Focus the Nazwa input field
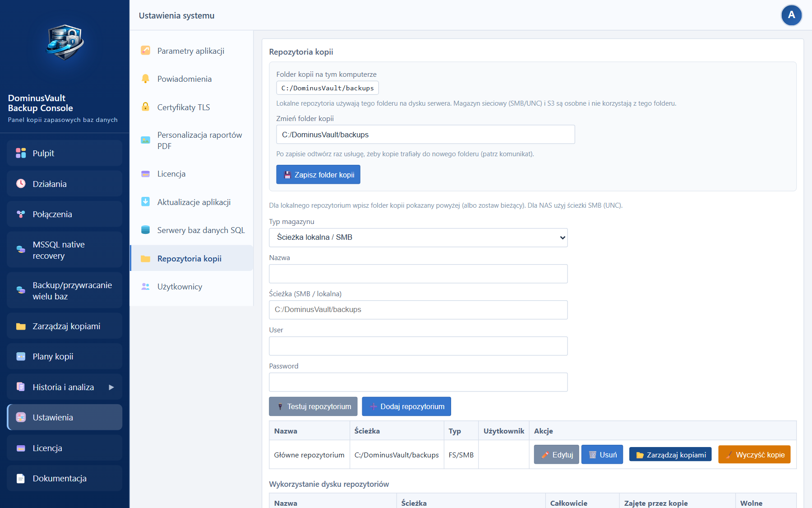Image resolution: width=812 pixels, height=508 pixels. 418,274
